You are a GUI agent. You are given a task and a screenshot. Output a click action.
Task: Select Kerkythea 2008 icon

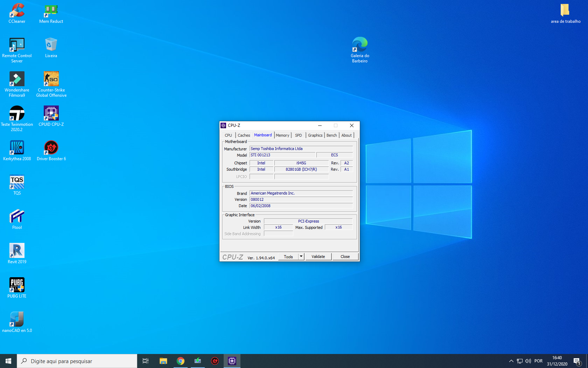pos(17,151)
